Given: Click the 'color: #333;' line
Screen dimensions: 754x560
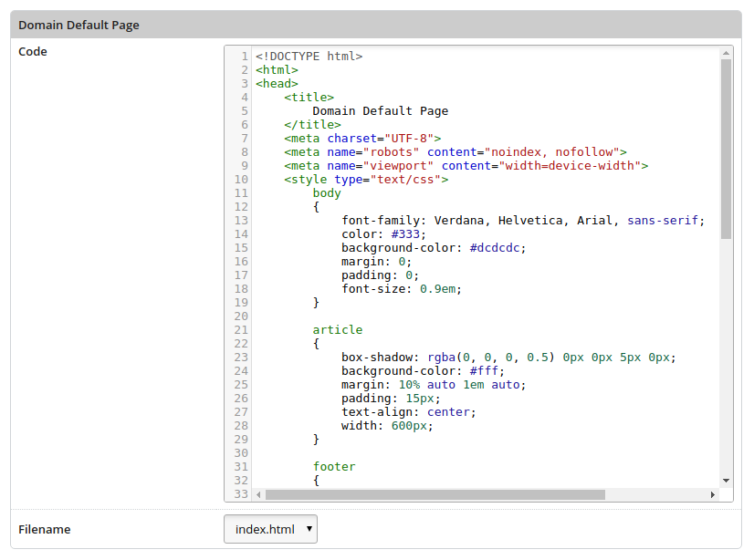Looking at the screenshot, I should tap(383, 234).
